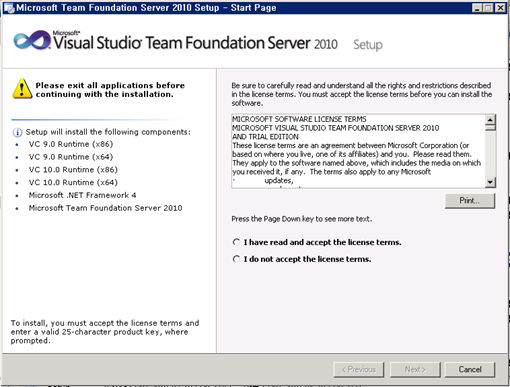Click the Cancel button
Screen dimensions: 510x387
[x=470, y=369]
